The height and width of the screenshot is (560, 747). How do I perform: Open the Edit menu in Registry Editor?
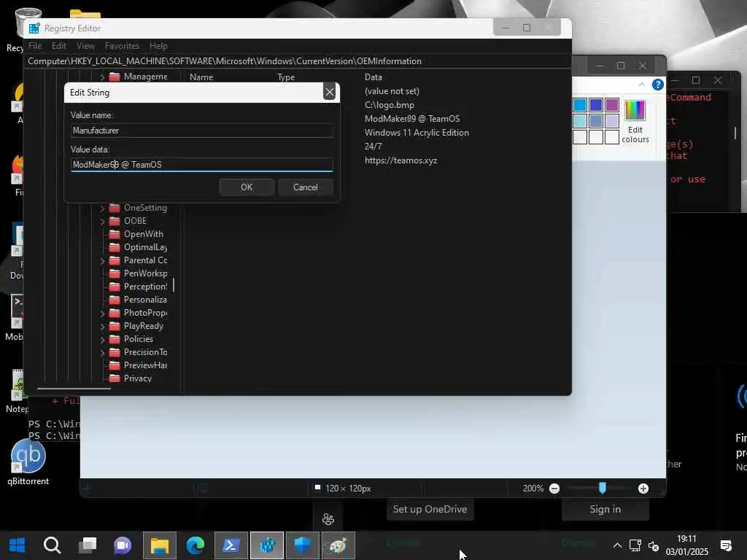[x=59, y=46]
